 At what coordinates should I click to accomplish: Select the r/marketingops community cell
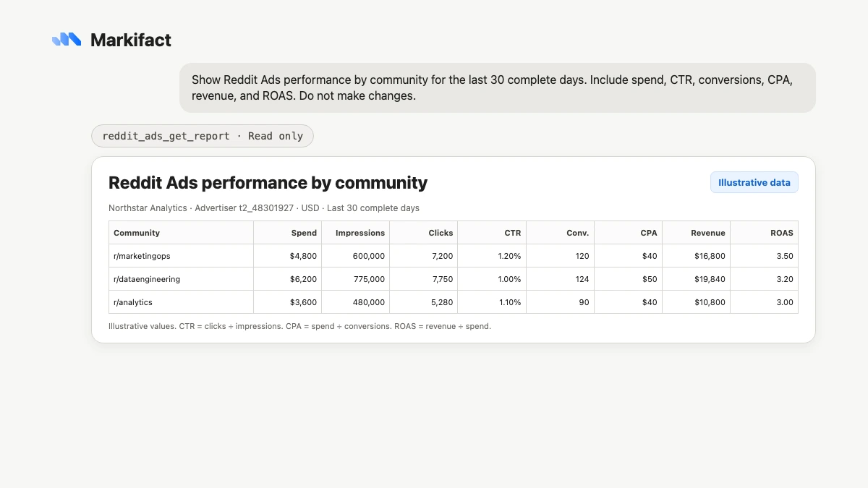(182, 256)
